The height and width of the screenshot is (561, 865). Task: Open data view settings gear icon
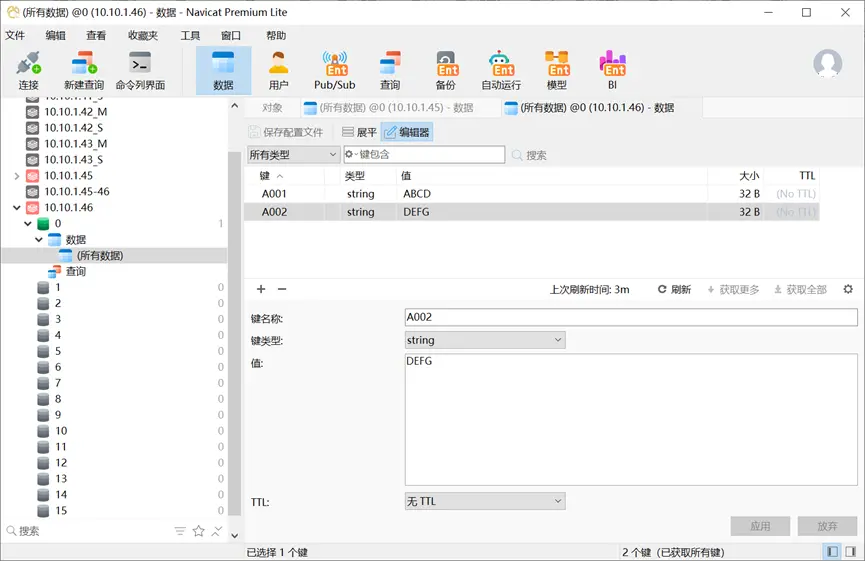point(848,289)
